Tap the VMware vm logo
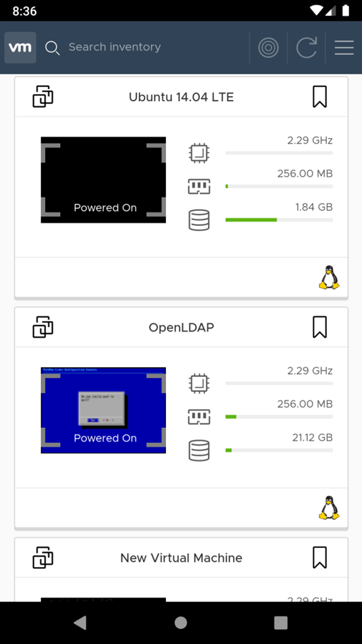The width and height of the screenshot is (362, 644). click(x=20, y=47)
